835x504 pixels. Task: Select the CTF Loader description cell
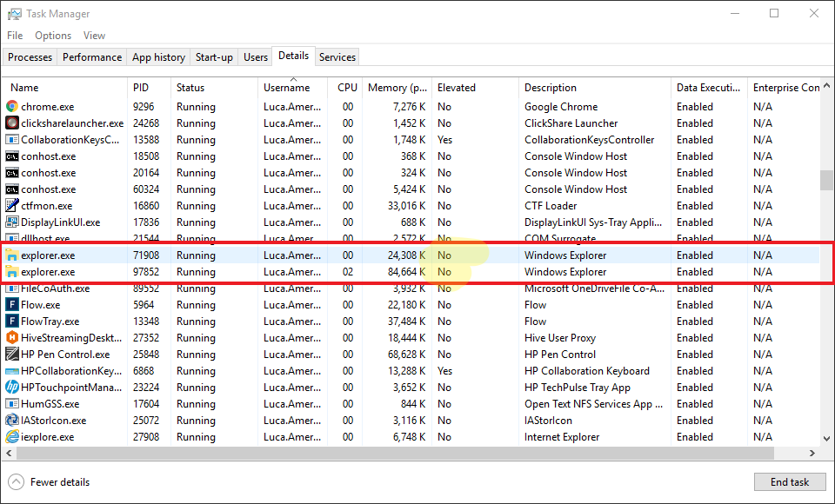(551, 205)
